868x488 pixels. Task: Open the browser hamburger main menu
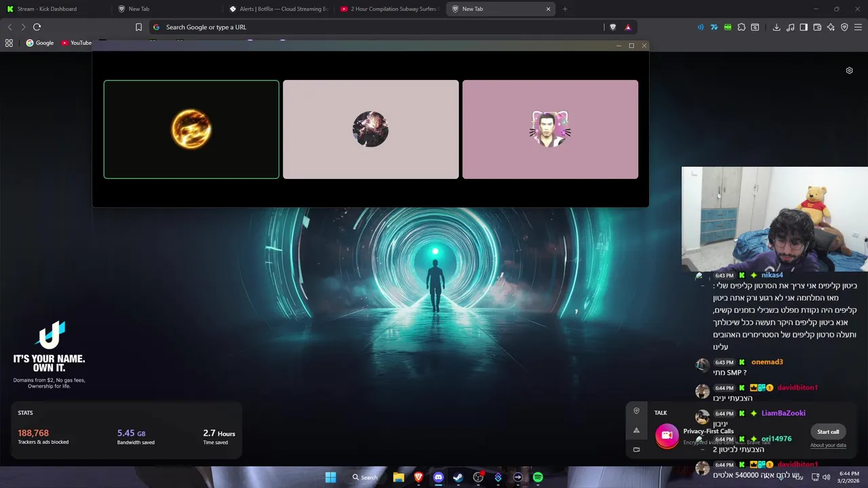pyautogui.click(x=859, y=27)
